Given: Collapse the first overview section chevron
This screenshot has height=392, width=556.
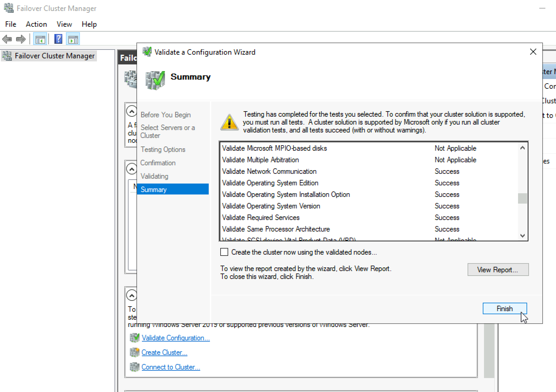Looking at the screenshot, I should [132, 111].
